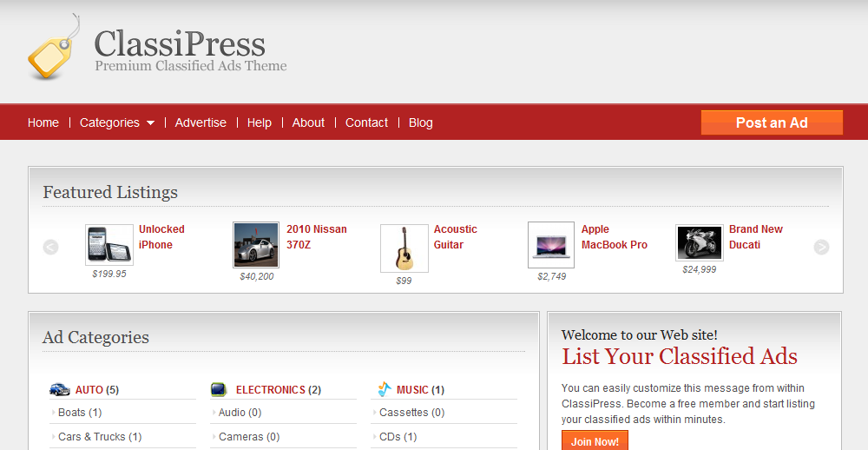Click the blue car Auto category icon
Screen dimensions: 868x450
pos(60,389)
